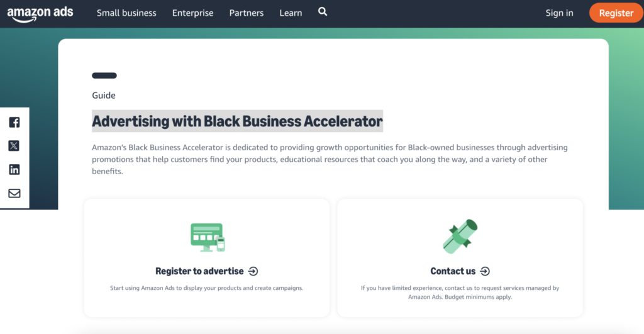The width and height of the screenshot is (644, 334).
Task: Share page on X (Twitter)
Action: pyautogui.click(x=14, y=146)
